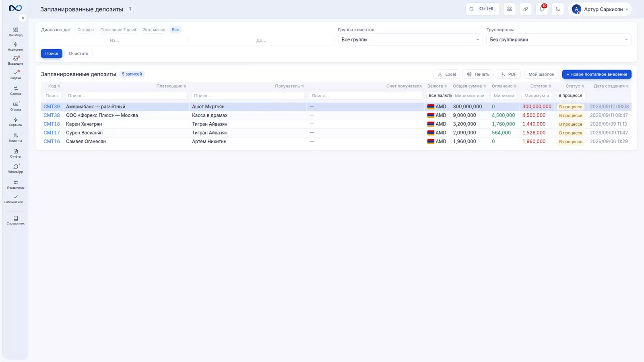This screenshot has width=644, height=362.
Task: Click the Плательщик filter search field
Action: (x=126, y=96)
